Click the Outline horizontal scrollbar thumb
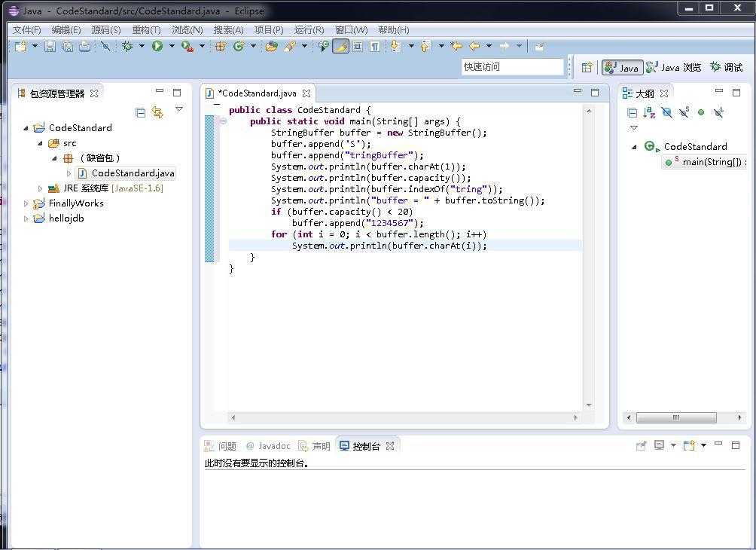 676,417
